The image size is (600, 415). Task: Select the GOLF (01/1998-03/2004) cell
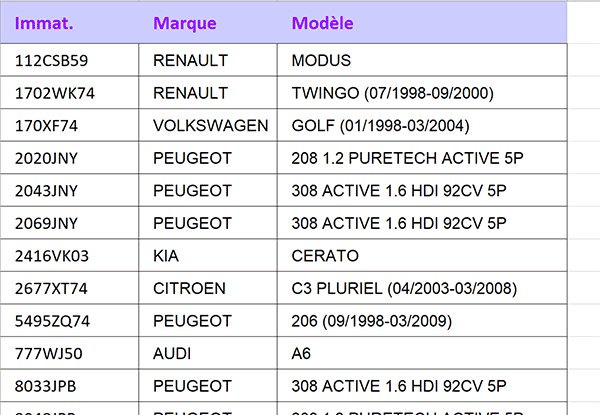(x=422, y=125)
